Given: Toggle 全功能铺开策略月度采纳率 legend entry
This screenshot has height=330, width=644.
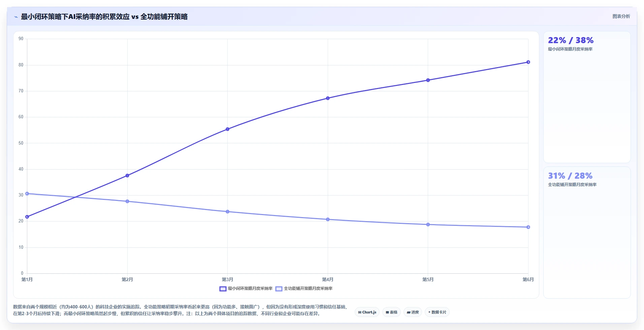Looking at the screenshot, I should (304, 289).
